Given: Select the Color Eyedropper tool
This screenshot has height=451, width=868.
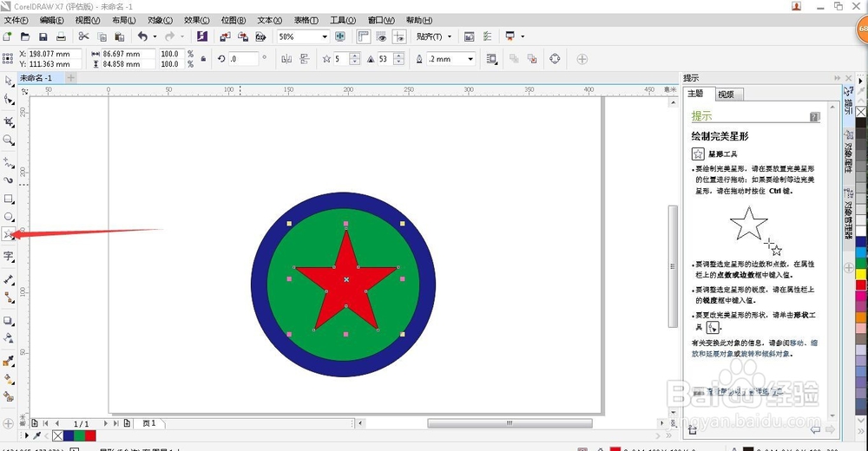Looking at the screenshot, I should pyautogui.click(x=9, y=361).
